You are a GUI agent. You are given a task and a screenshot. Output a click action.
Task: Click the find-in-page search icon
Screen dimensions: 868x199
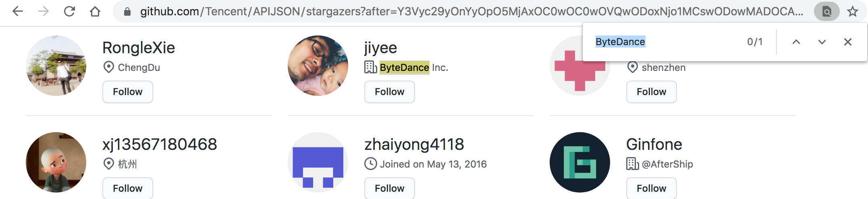pos(827,11)
